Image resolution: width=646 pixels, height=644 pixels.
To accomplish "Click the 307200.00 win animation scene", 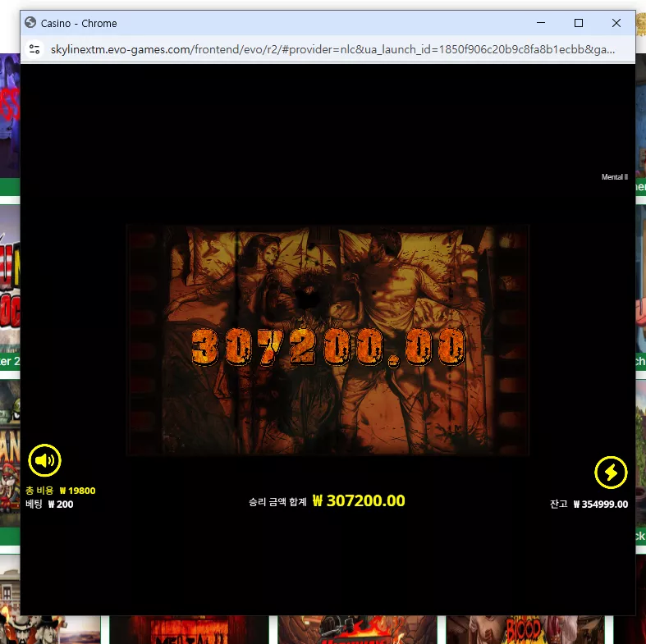I will 328,340.
